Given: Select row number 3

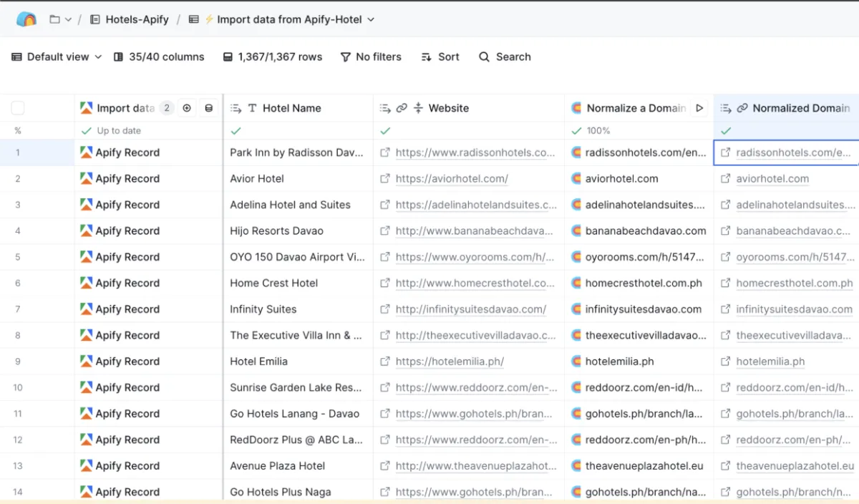Looking at the screenshot, I should pyautogui.click(x=18, y=205).
